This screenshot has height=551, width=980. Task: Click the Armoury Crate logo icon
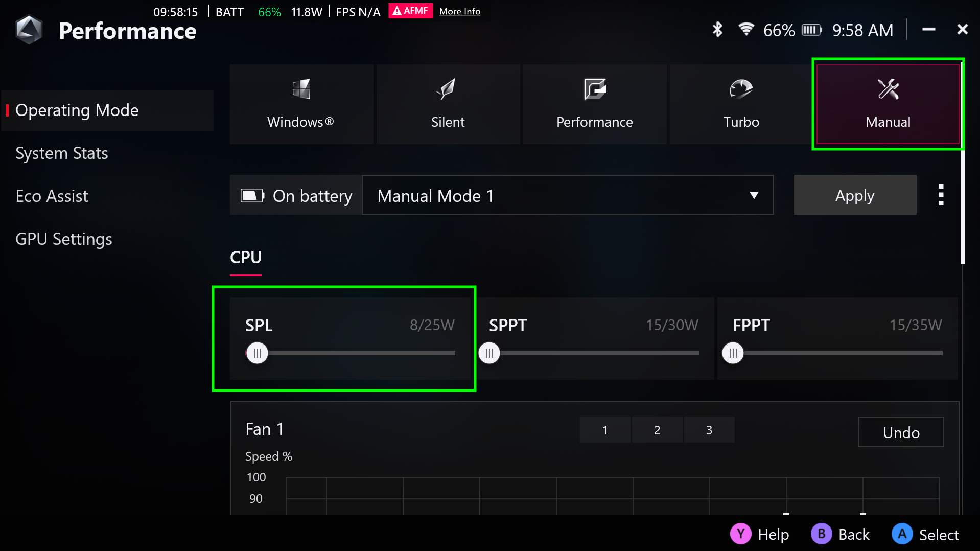(29, 30)
